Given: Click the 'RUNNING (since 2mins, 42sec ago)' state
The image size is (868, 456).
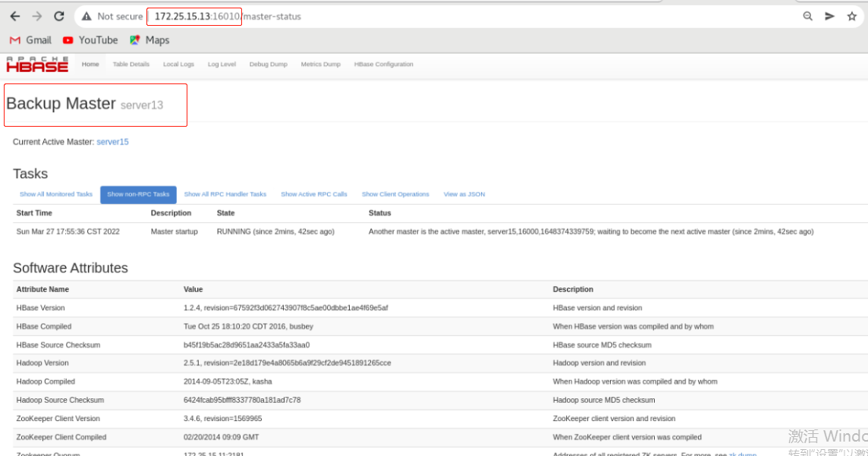Looking at the screenshot, I should click(x=275, y=232).
